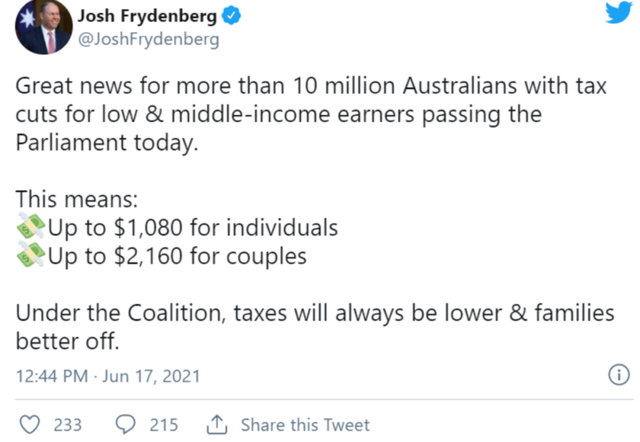Click the "Share this Tweet" label
Screen dimensions: 640x442
pyautogui.click(x=305, y=425)
